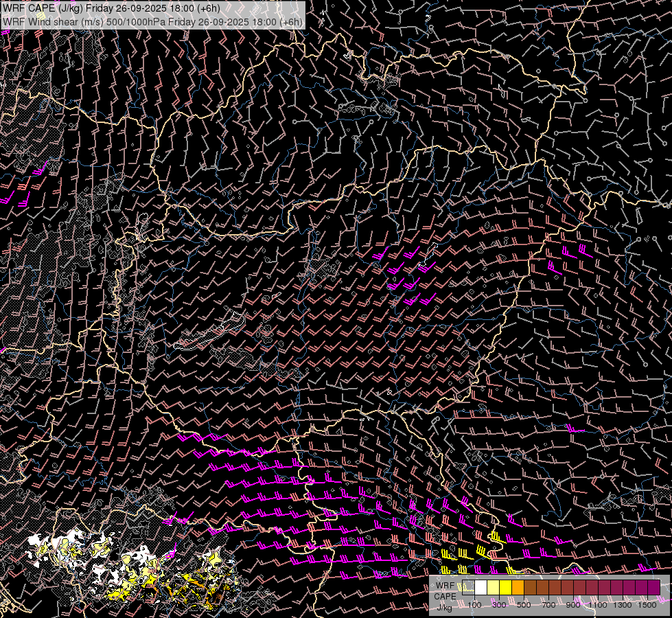Click the 'WRF' label in legend

(445, 586)
